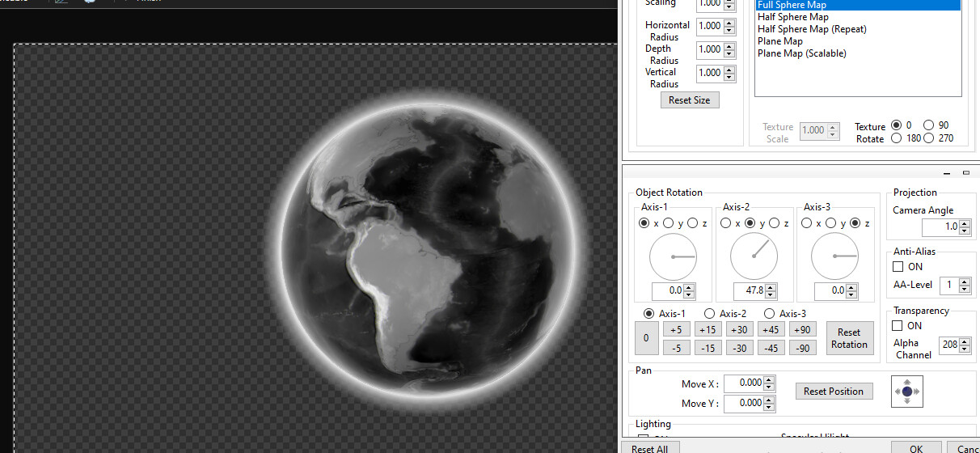The height and width of the screenshot is (453, 980).
Task: Click the Axis-2 angle input field
Action: (x=748, y=290)
